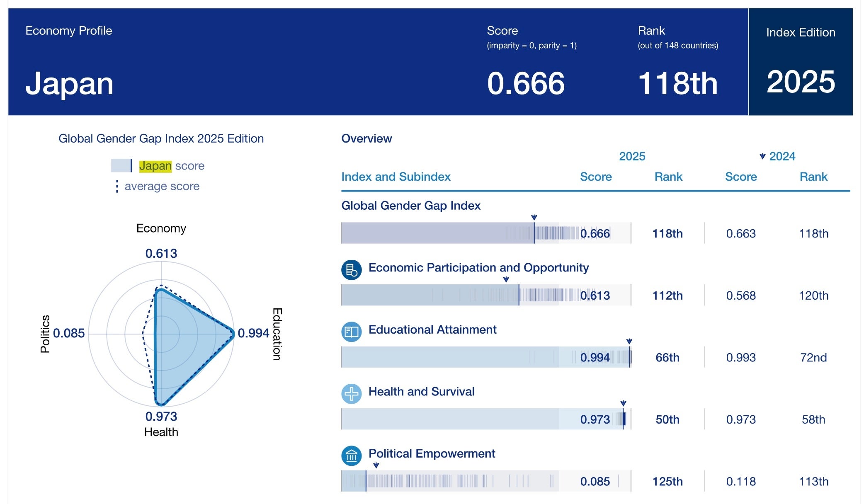Click the 'Politics' axis label on radar chart
This screenshot has height=504, width=864.
click(x=45, y=334)
